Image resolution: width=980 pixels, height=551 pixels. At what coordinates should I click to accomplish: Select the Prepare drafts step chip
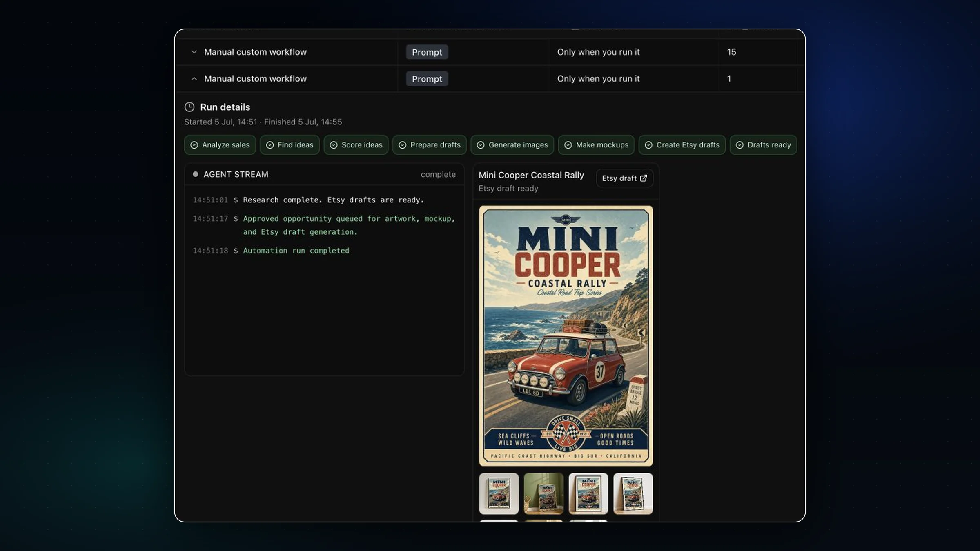pos(430,145)
